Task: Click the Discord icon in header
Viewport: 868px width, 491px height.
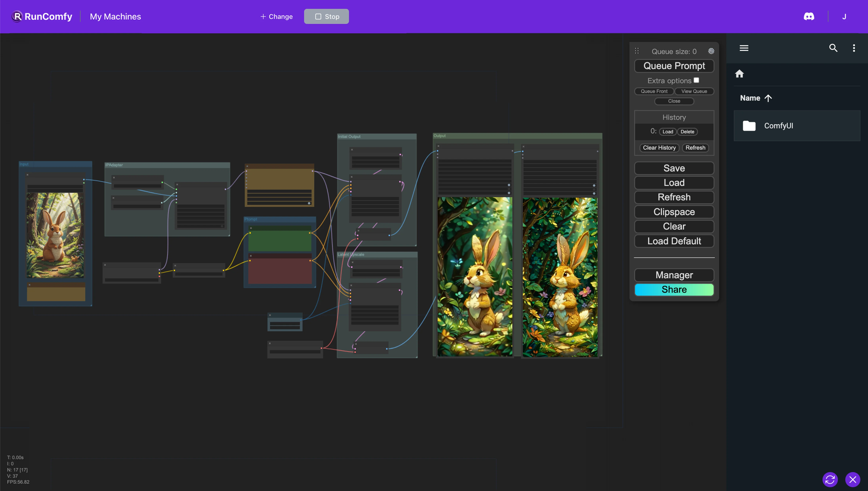Action: [x=809, y=16]
